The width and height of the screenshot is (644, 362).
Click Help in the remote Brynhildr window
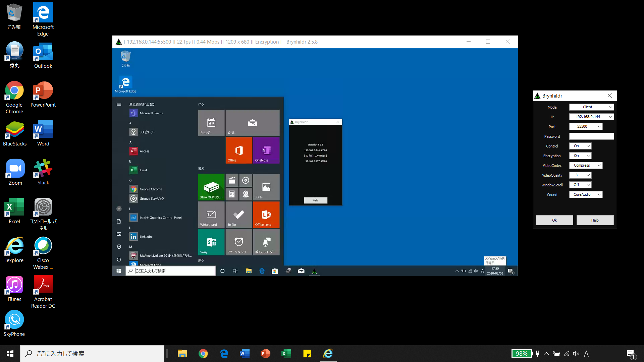(316, 200)
